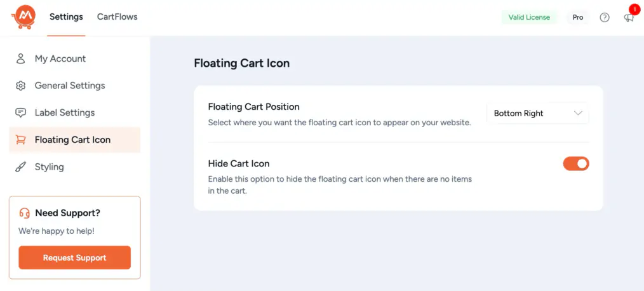
Task: Click the orange cart logo icon
Action: (22, 17)
